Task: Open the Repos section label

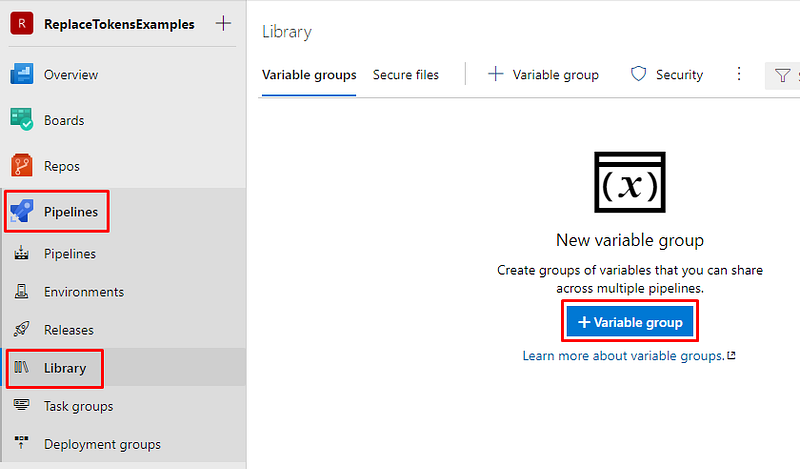Action: 62,166
